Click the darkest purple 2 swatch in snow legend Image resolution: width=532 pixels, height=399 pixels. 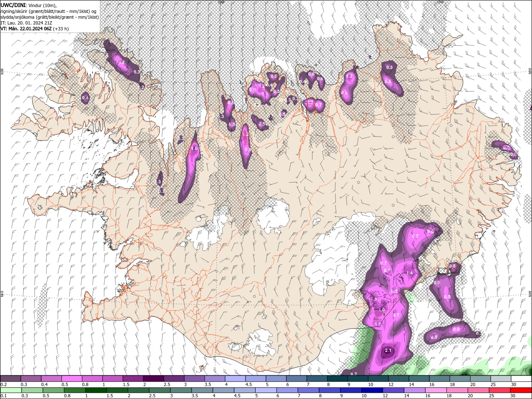click(x=153, y=379)
